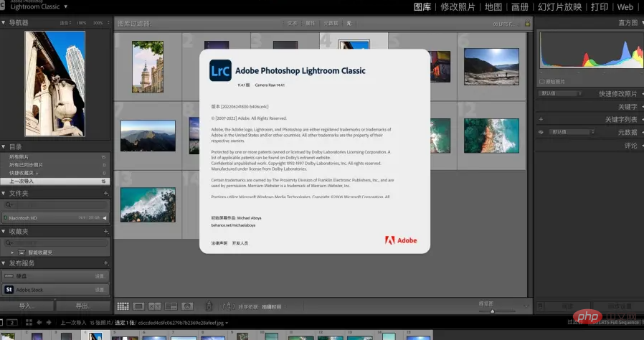
Task: Switch to grid view in the toolbar
Action: tap(123, 306)
